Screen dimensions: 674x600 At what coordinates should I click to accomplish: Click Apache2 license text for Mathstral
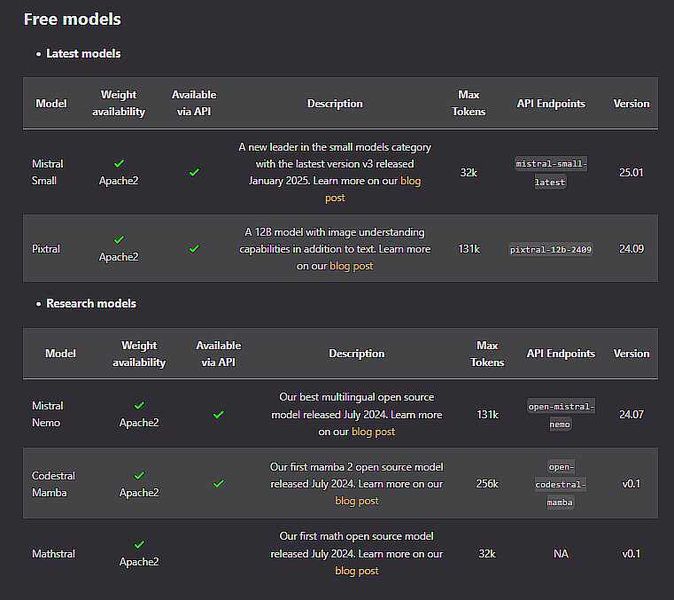pyautogui.click(x=139, y=562)
